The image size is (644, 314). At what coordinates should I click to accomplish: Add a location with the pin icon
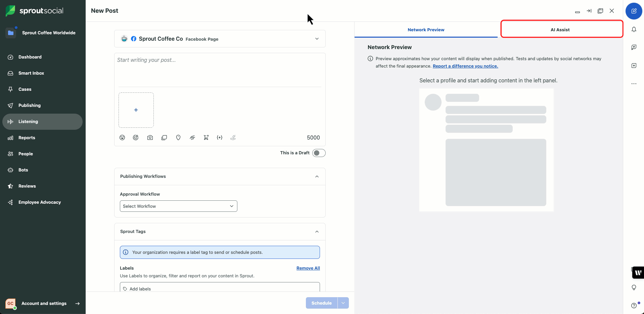click(178, 138)
